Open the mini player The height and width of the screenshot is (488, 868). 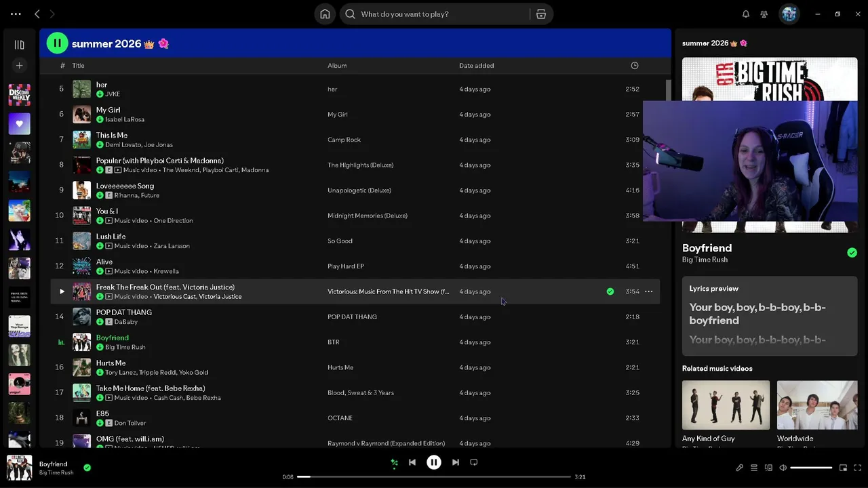(843, 468)
